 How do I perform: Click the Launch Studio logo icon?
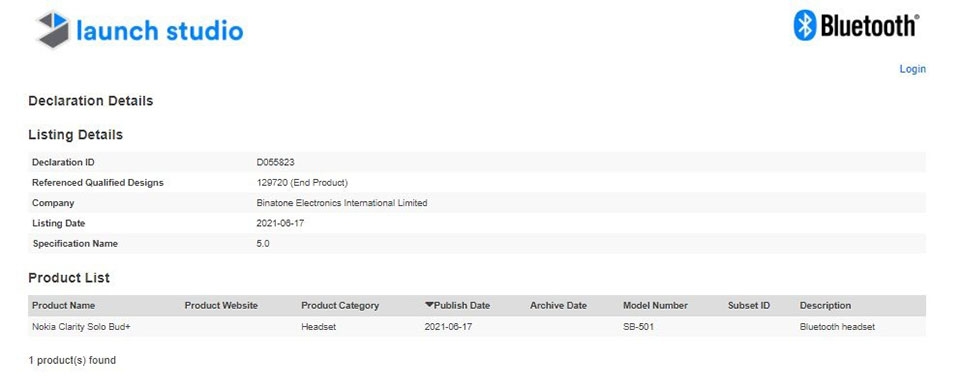click(53, 29)
